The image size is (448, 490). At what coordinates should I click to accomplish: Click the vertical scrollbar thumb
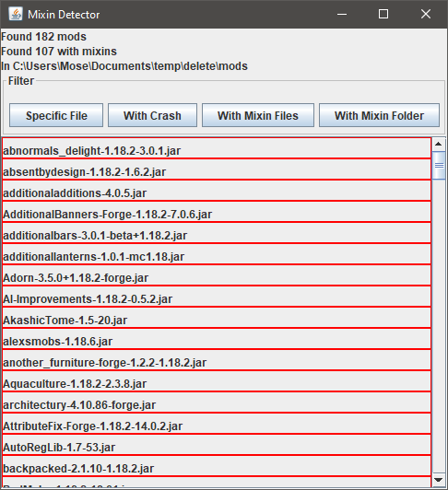click(x=439, y=165)
